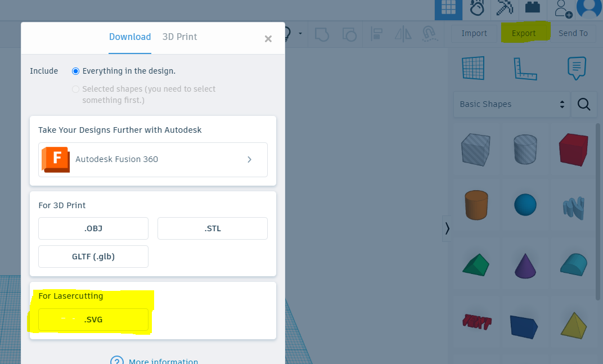
Task: Switch to the 3D Print tab
Action: 179,37
